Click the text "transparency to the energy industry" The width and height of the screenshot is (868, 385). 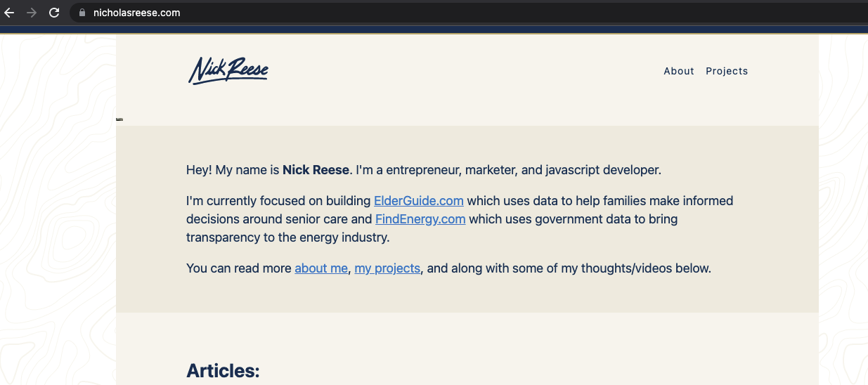(x=287, y=237)
